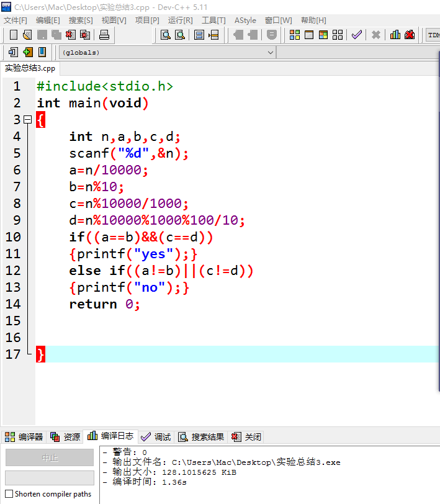Click the Rebuild All icon
The image size is (440, 504).
pyautogui.click(x=338, y=35)
